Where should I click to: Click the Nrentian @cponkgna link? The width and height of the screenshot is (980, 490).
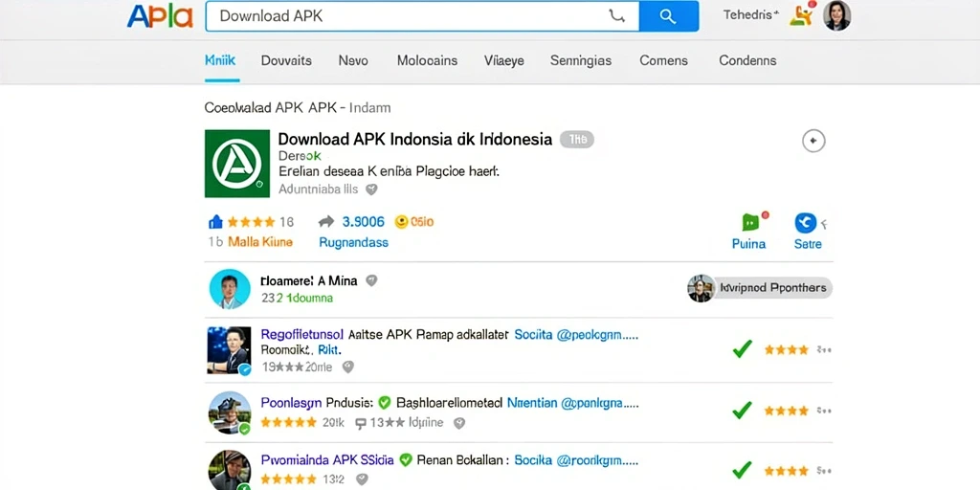coord(572,404)
